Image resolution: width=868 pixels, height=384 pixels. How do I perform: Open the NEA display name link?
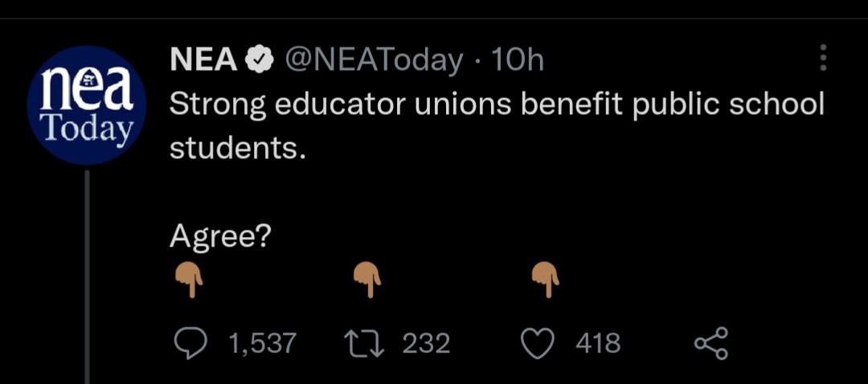coord(203,59)
